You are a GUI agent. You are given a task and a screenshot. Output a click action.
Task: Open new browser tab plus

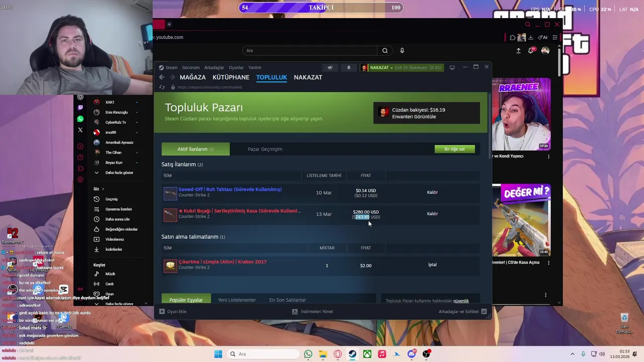point(169,24)
